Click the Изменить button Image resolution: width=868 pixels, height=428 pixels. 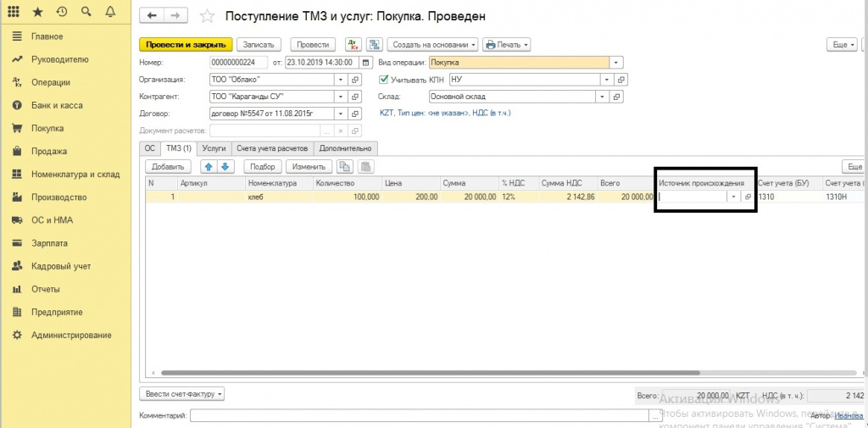click(309, 166)
